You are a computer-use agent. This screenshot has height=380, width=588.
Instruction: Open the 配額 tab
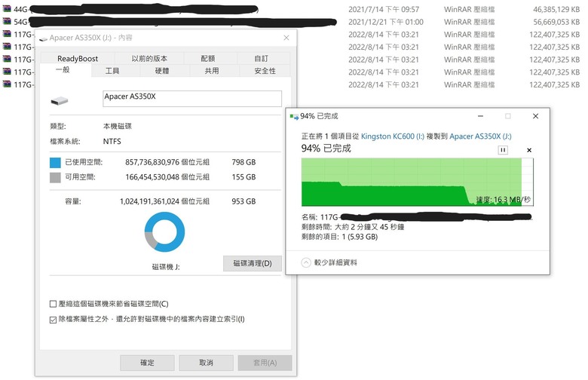[x=208, y=59]
